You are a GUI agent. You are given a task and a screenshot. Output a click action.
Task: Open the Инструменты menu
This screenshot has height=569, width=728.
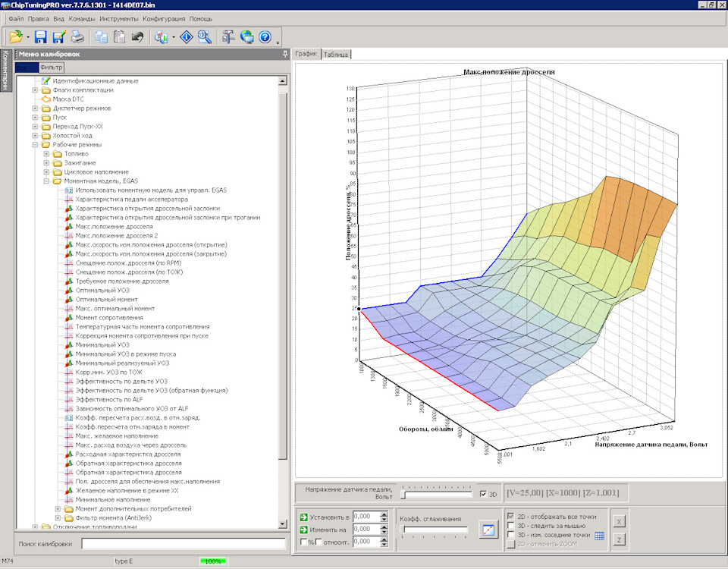pyautogui.click(x=118, y=18)
